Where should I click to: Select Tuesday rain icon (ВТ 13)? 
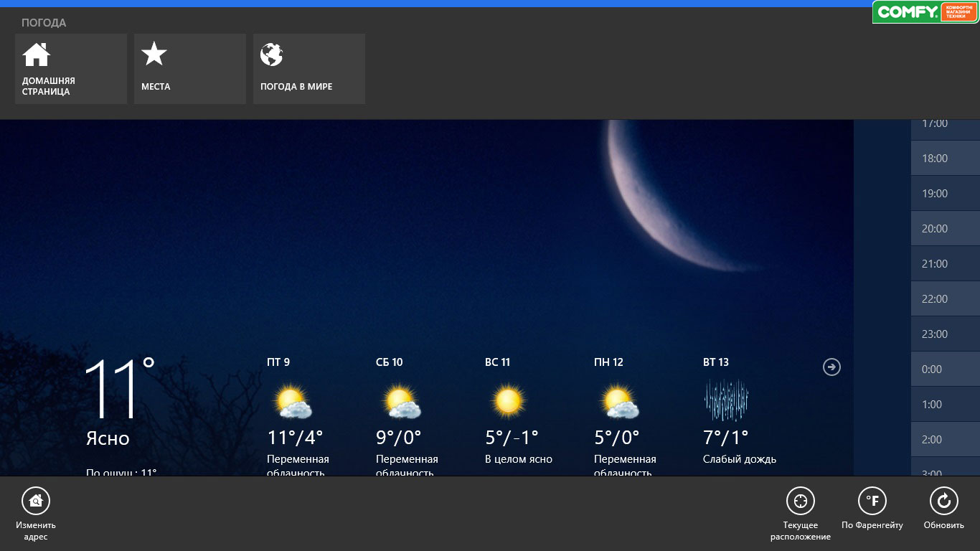(726, 400)
